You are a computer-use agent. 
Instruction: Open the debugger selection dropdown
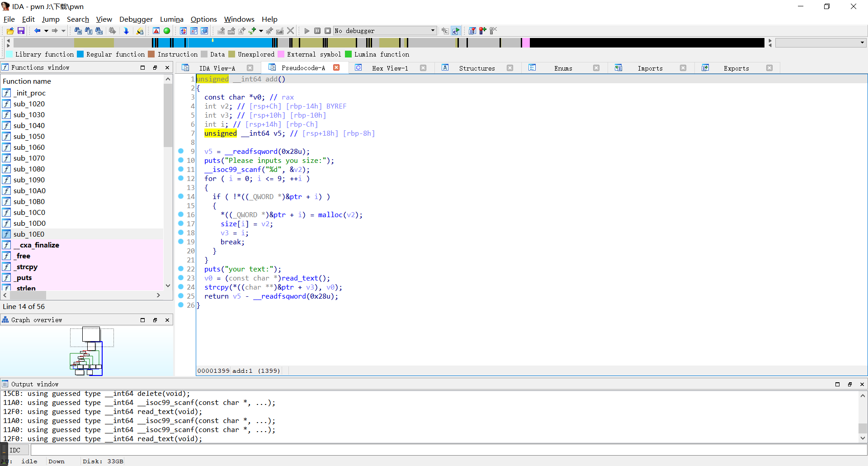pyautogui.click(x=433, y=31)
